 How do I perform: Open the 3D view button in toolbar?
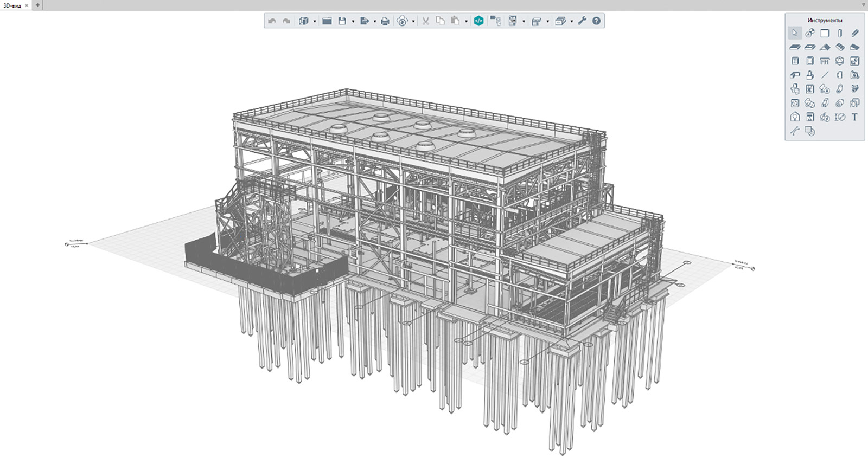pos(304,21)
